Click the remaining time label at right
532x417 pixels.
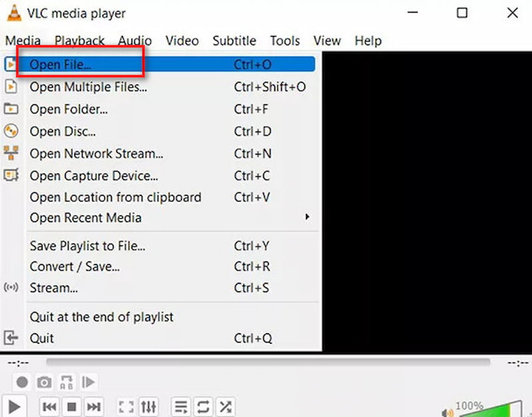coord(518,363)
